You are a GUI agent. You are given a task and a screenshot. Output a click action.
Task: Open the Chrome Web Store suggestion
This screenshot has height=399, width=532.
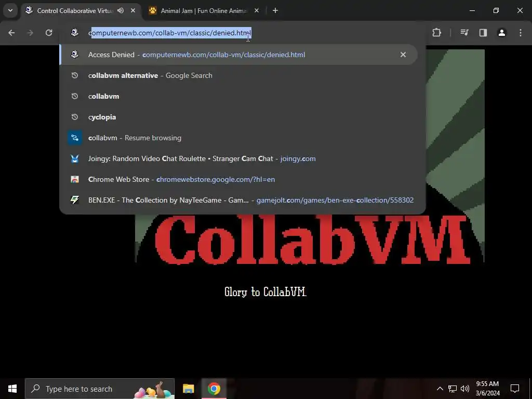[238, 179]
